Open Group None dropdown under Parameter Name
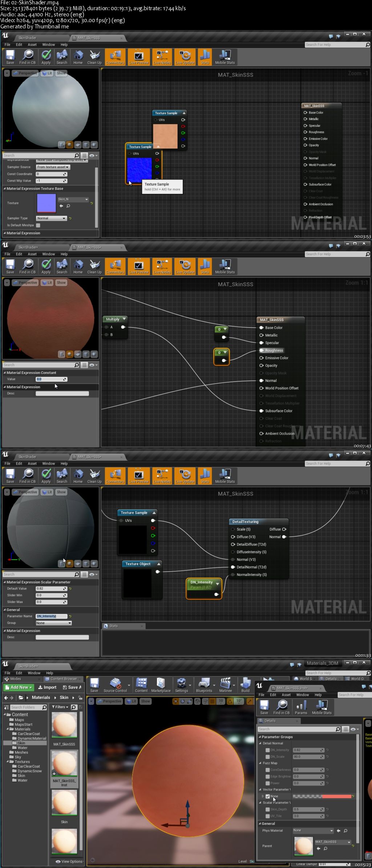 (x=54, y=623)
